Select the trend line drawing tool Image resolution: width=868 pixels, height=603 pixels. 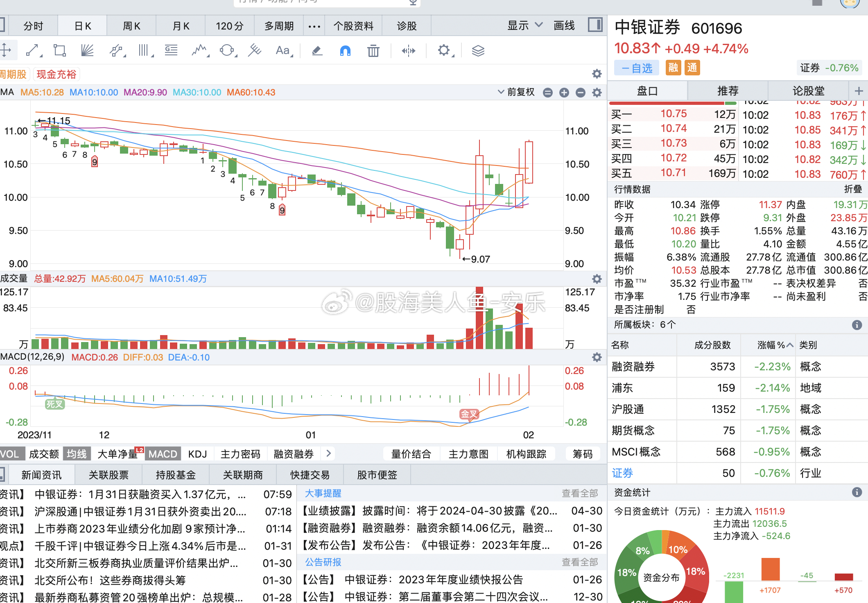(x=33, y=50)
